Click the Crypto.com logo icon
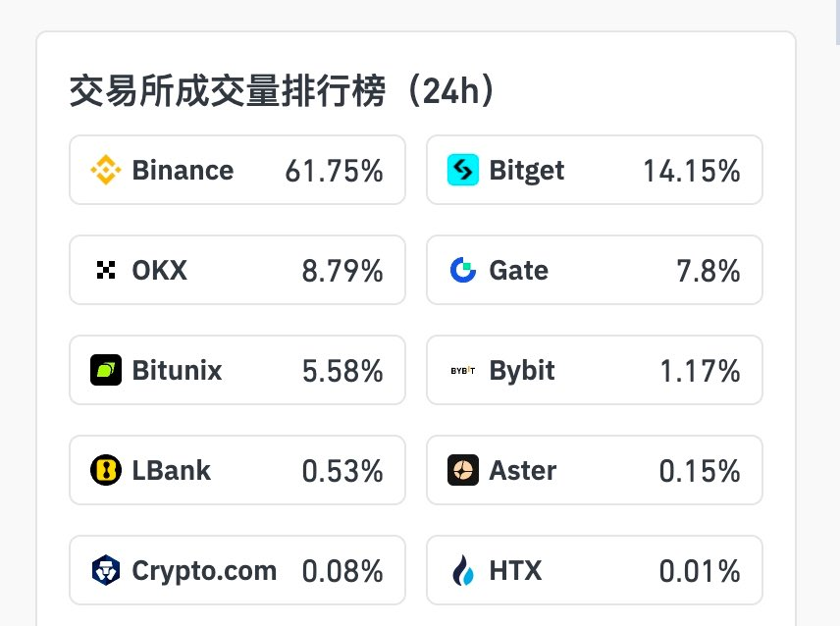840x626 pixels. (x=106, y=570)
